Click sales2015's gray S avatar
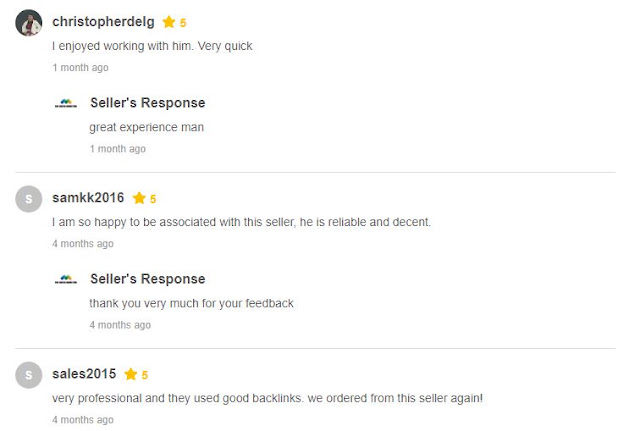 (29, 375)
